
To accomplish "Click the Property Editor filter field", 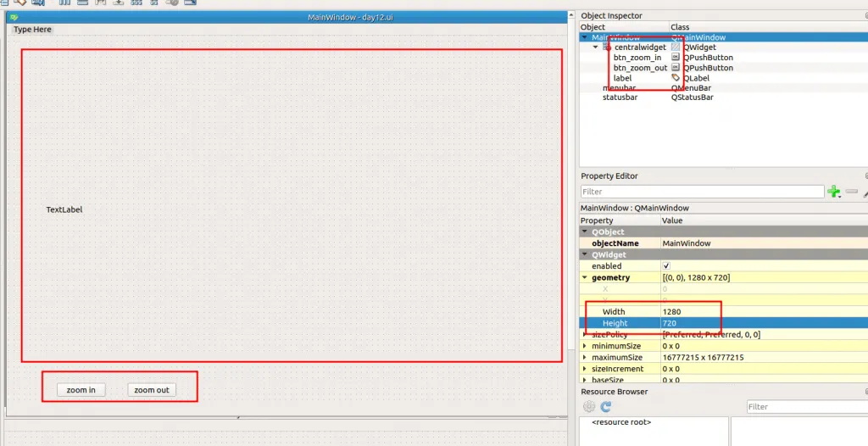I will pos(702,192).
